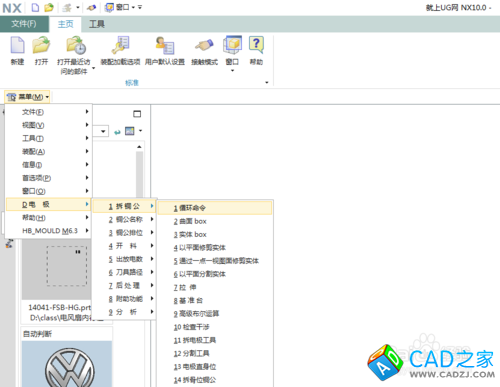Open 装配(A) menu entry
500x387 pixels.
pos(48,152)
